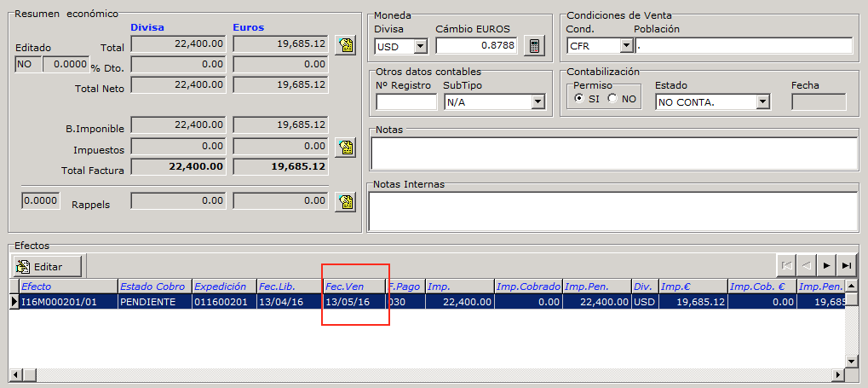Click inside the Nº Registro input field
This screenshot has width=868, height=388.
point(405,102)
